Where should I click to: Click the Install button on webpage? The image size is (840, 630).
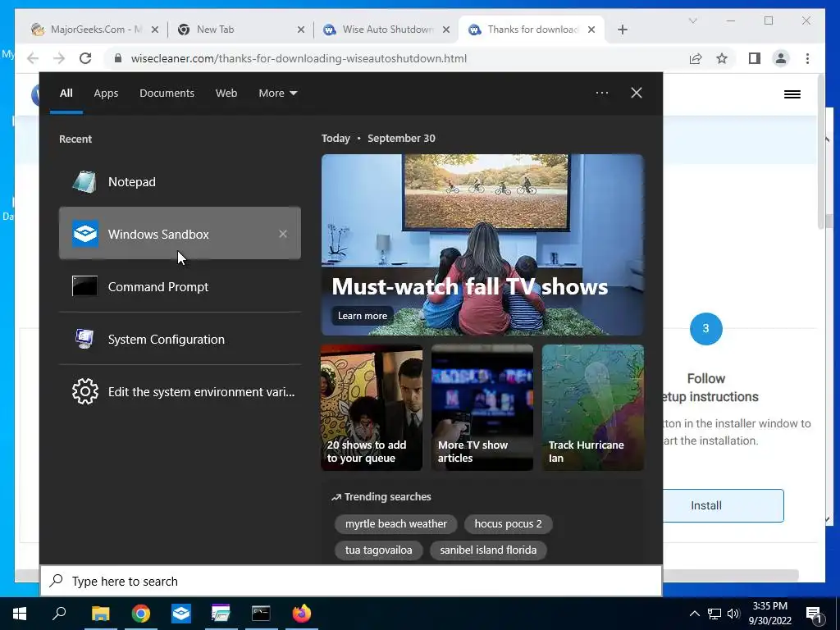coord(724,505)
